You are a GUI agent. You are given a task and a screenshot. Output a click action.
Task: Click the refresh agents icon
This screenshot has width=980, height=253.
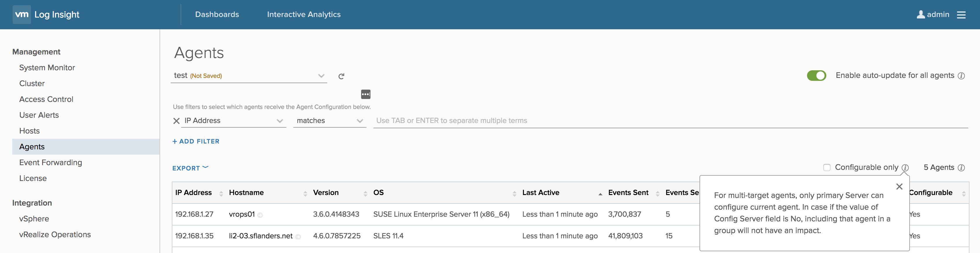click(341, 76)
